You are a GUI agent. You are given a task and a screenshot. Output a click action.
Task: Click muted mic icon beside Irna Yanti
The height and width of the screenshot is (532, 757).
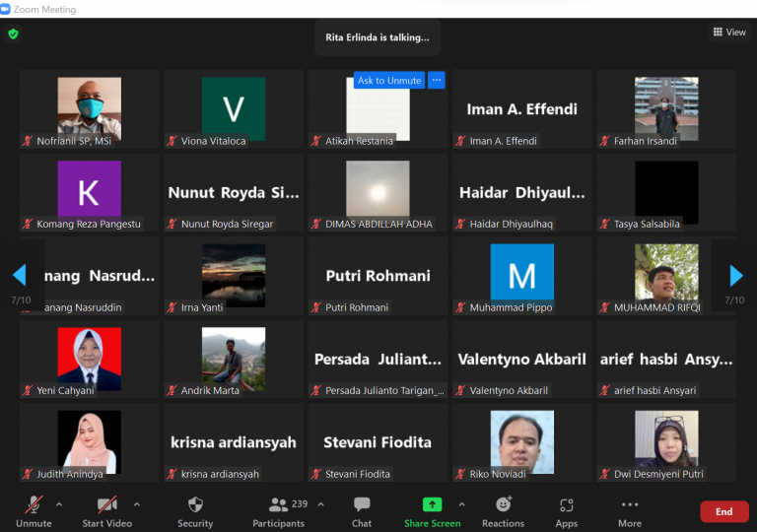[x=172, y=307]
